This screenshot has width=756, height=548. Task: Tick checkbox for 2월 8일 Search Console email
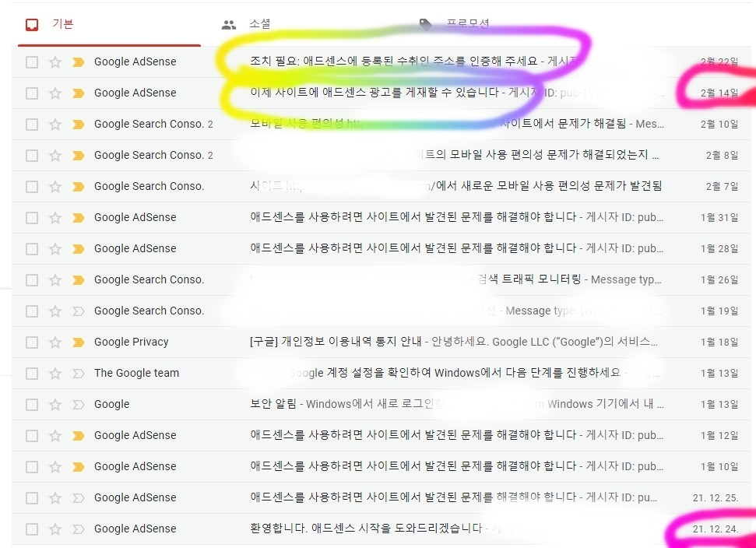[x=32, y=155]
